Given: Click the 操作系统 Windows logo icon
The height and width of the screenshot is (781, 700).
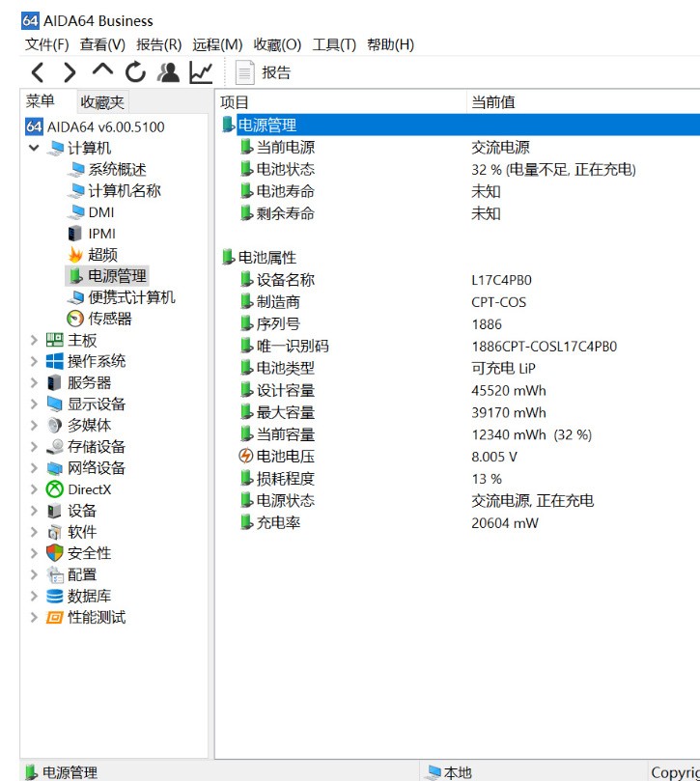Looking at the screenshot, I should pyautogui.click(x=54, y=361).
